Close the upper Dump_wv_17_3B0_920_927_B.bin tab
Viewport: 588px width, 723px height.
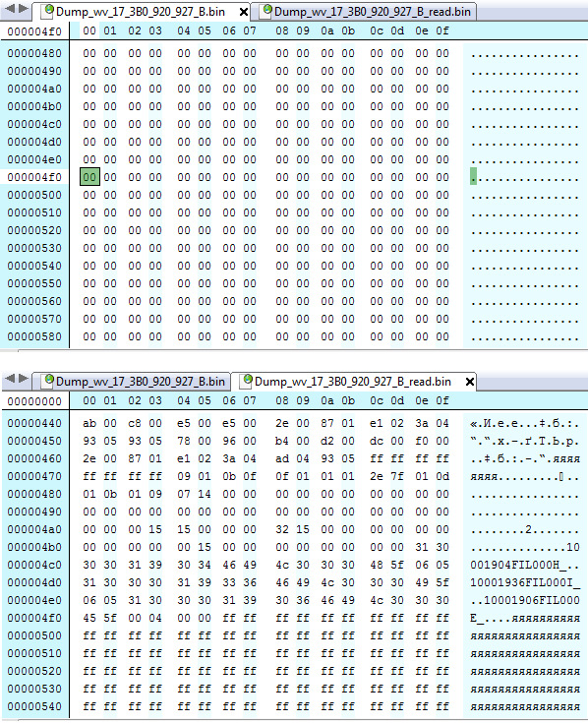point(244,12)
